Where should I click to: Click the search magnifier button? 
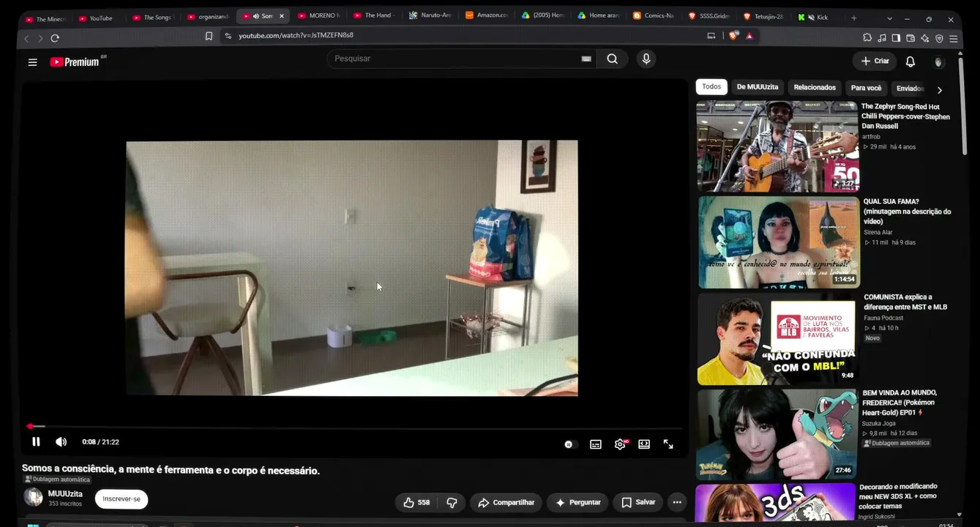[613, 59]
